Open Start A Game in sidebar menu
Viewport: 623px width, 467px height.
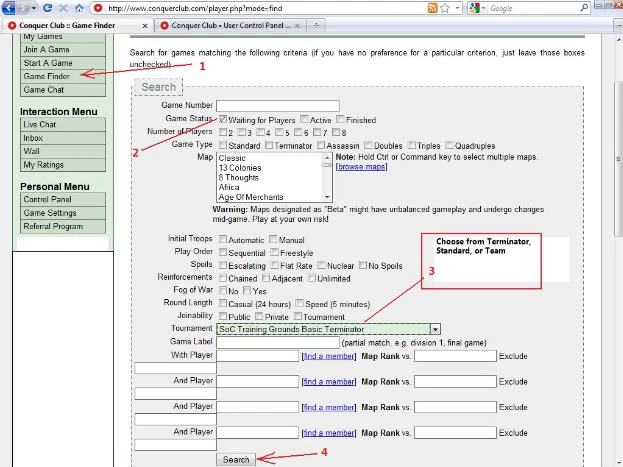63,63
